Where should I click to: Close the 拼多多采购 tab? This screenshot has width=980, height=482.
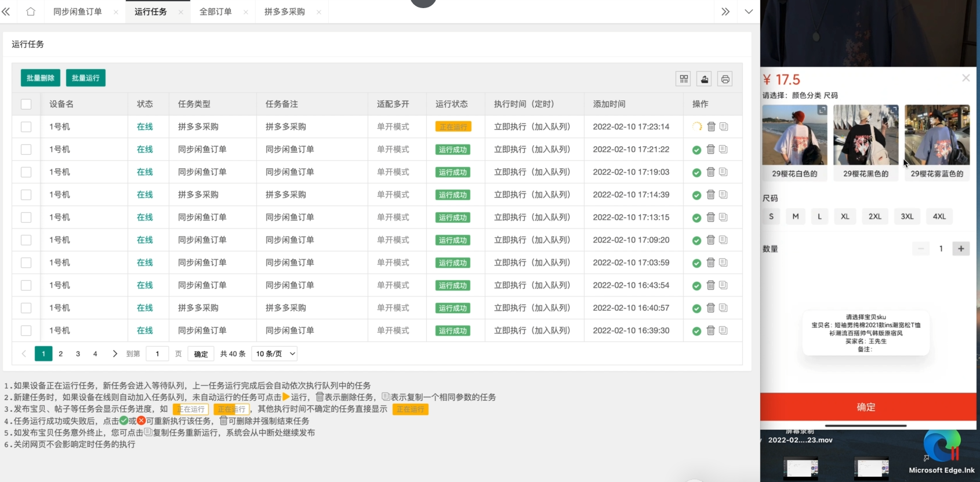(319, 12)
